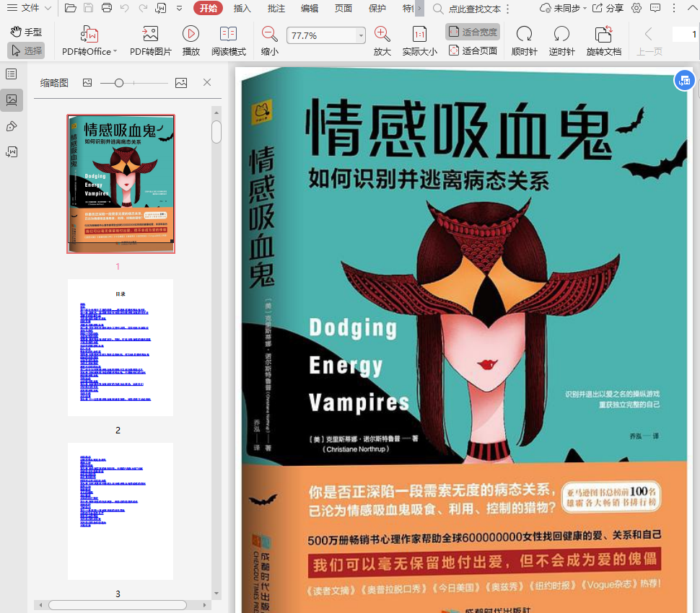Click the 分享 share button

(608, 9)
